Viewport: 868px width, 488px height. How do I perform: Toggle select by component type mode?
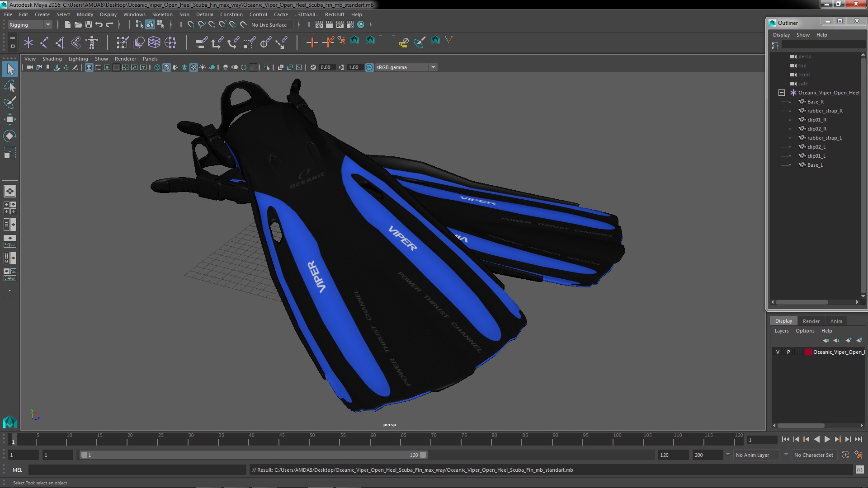click(x=160, y=24)
